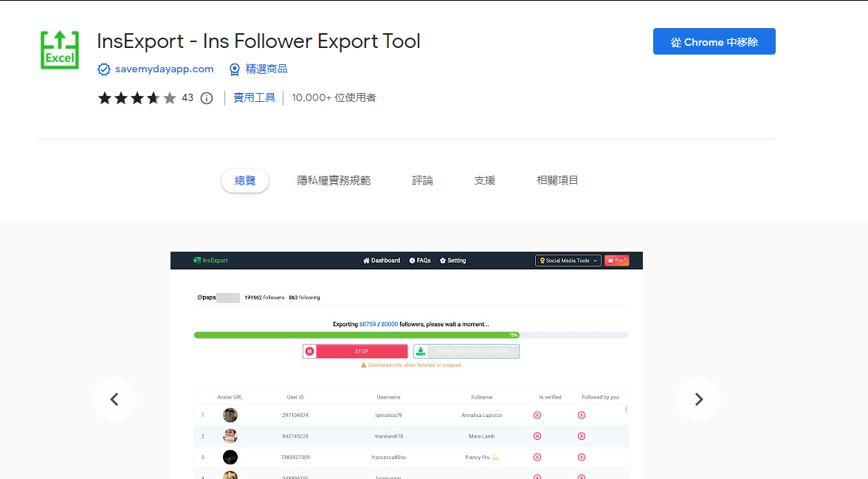Click the star rating row
This screenshot has width=868, height=479.
(137, 98)
